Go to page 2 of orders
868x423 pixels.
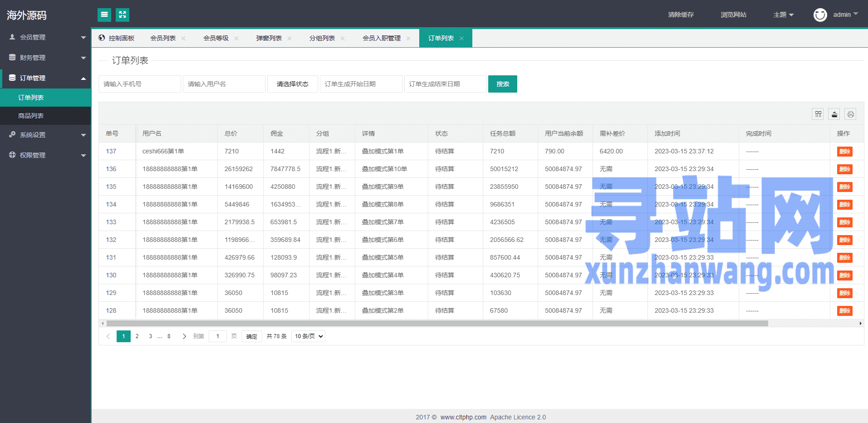tap(137, 336)
